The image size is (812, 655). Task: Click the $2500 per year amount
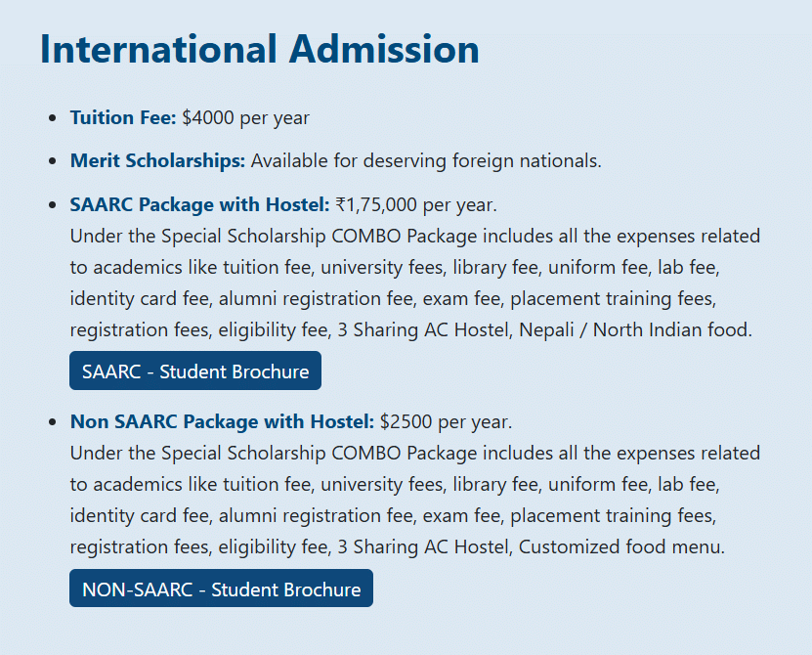446,422
